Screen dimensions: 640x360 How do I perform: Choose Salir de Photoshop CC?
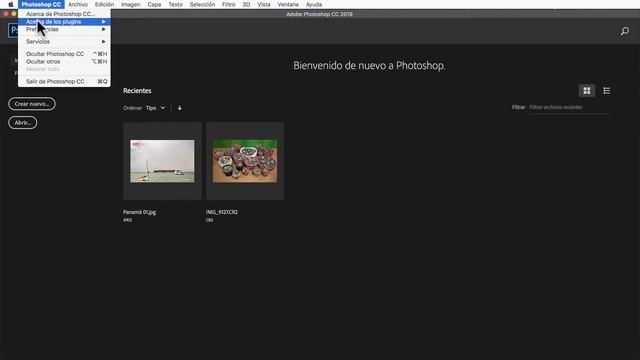pyautogui.click(x=64, y=82)
